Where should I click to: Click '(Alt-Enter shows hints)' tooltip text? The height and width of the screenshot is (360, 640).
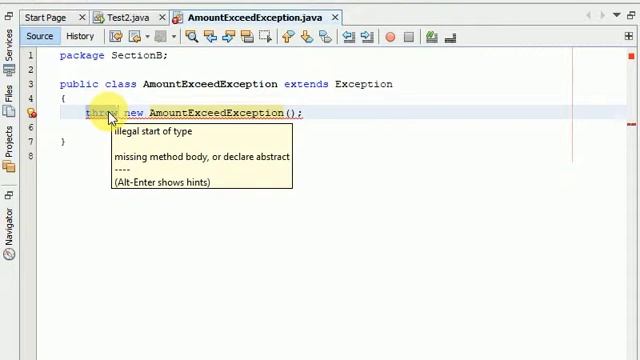point(162,182)
